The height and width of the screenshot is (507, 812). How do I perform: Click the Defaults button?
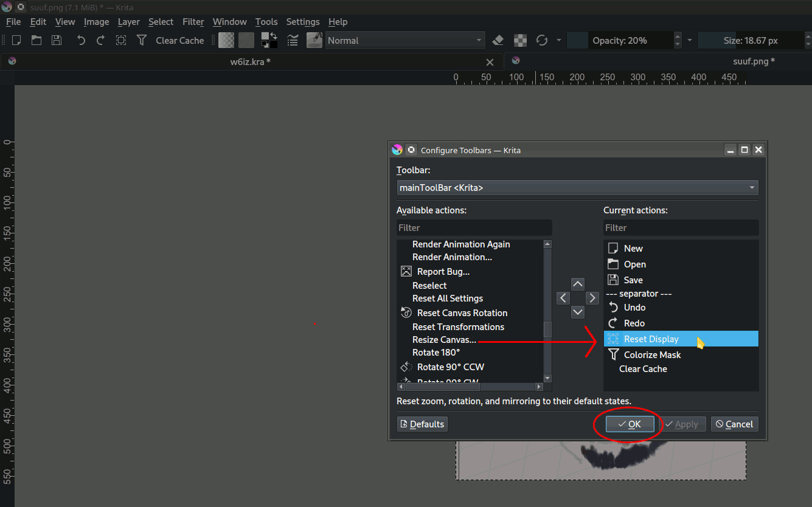point(422,424)
